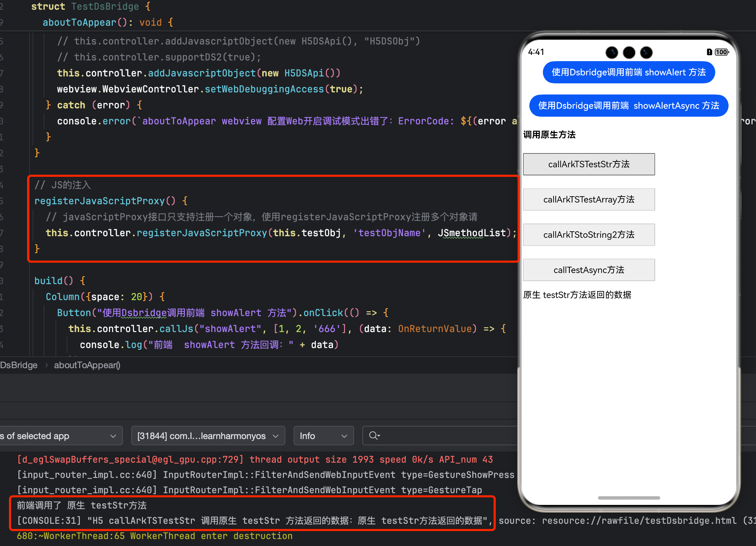
Task: Click the 'aboutToAppear(): void {' code line
Action: [x=108, y=23]
